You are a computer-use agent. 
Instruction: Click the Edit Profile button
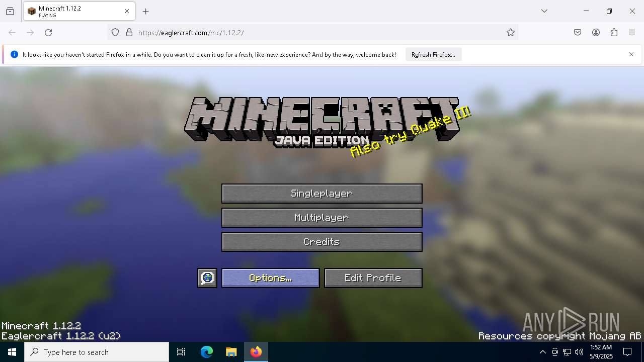point(373,278)
